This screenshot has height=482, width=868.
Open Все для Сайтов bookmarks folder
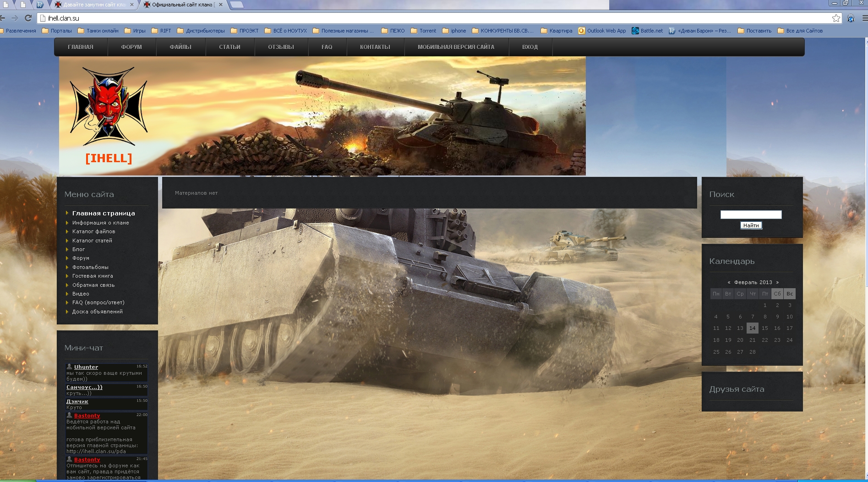click(800, 31)
